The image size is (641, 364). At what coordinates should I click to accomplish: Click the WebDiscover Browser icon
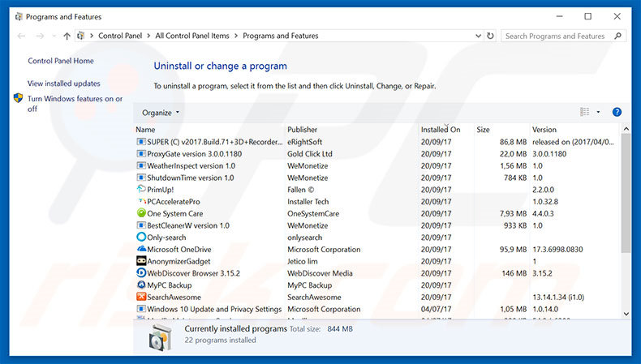point(141,273)
